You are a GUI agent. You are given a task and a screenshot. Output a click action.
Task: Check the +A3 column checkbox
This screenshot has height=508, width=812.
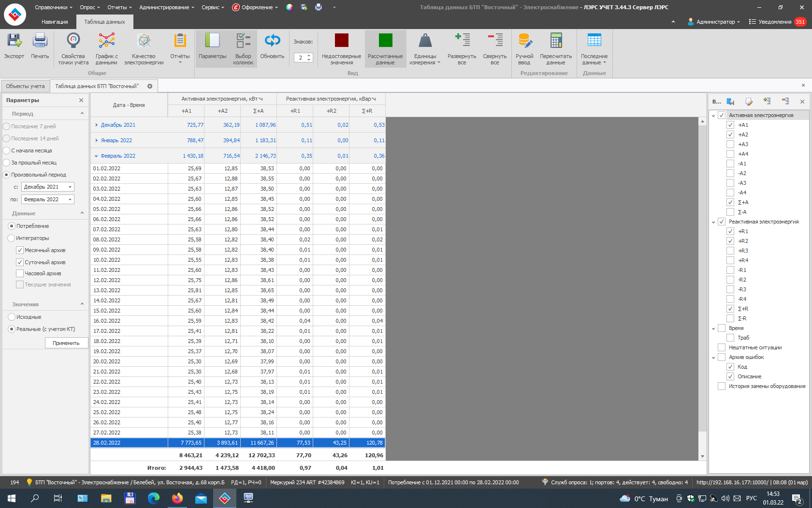pos(730,144)
